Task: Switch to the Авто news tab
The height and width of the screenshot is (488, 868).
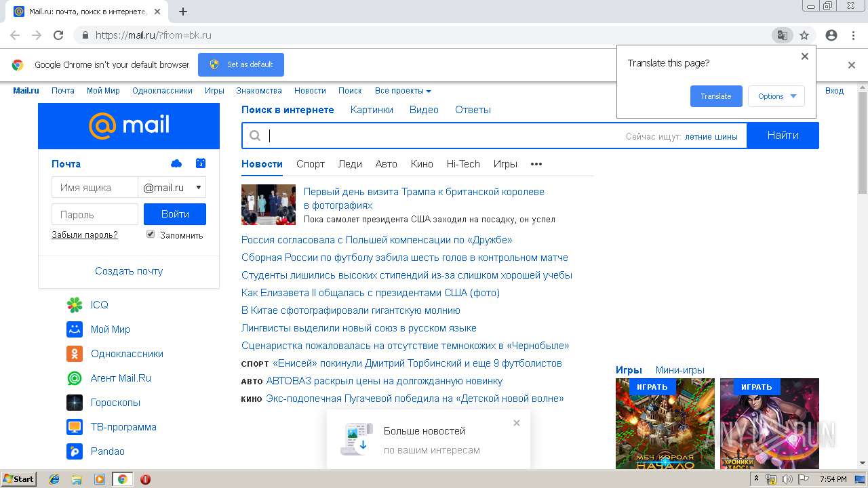Action: [387, 164]
